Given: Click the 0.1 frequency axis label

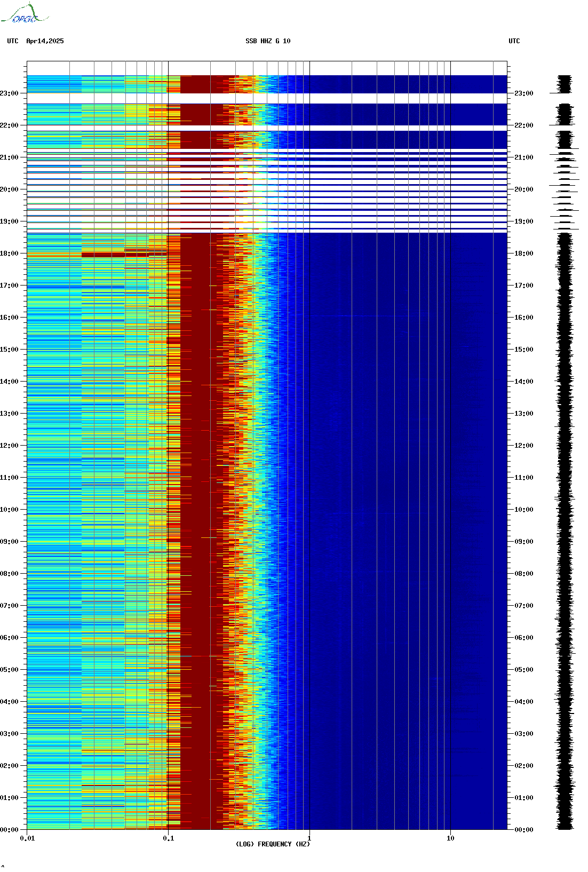Looking at the screenshot, I should coord(168,838).
